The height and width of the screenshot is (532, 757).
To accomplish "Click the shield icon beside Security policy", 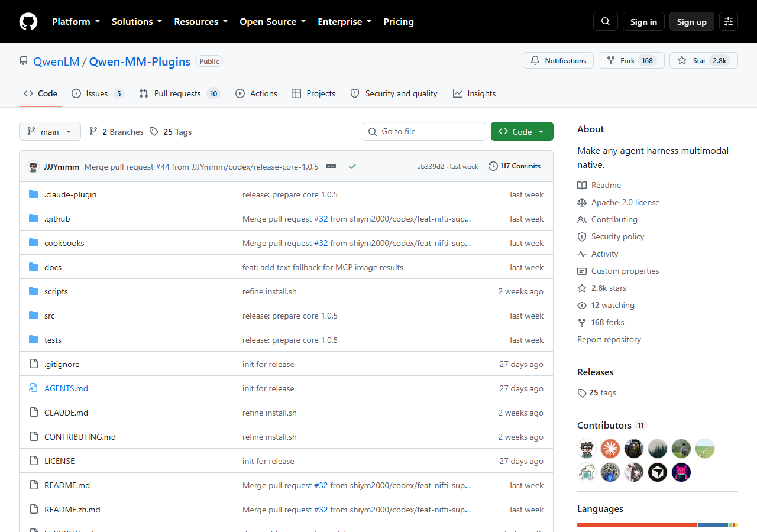I will click(x=582, y=236).
